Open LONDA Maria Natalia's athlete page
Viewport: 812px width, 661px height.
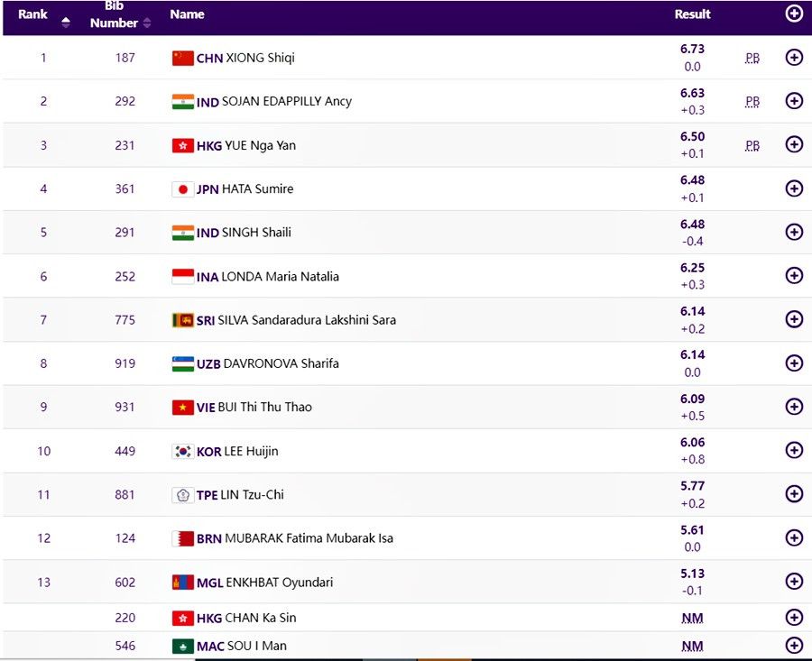coord(280,277)
